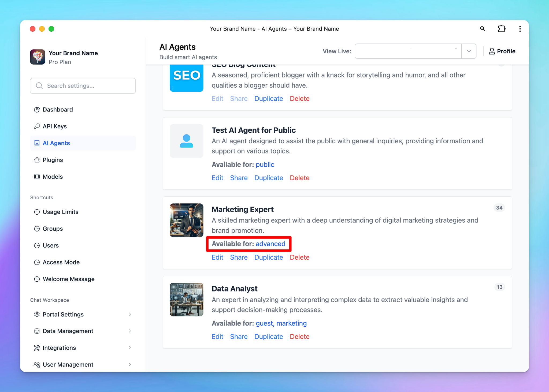
Task: Click the public availability link
Action: (265, 165)
